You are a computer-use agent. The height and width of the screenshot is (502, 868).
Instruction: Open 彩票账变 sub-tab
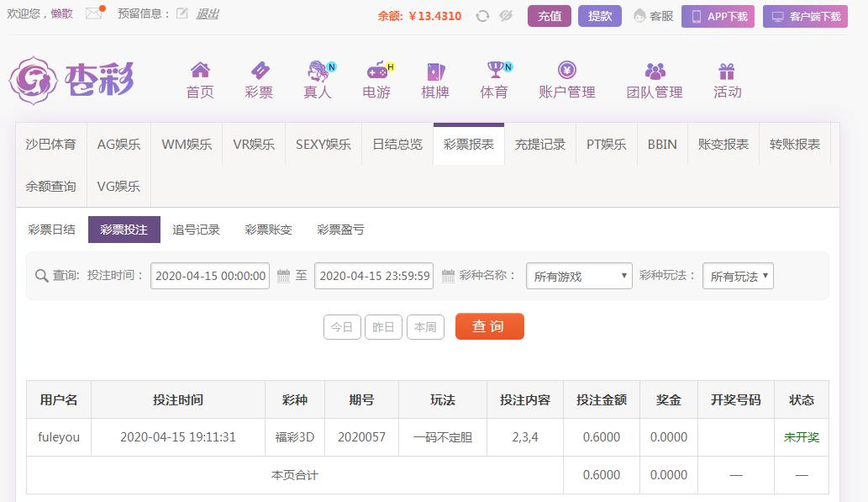pos(269,230)
